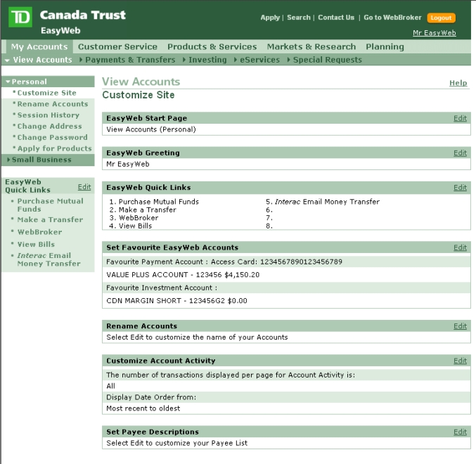This screenshot has height=464, width=476.
Task: Open Interac Email Money Transfer sidebar link
Action: [x=49, y=259]
